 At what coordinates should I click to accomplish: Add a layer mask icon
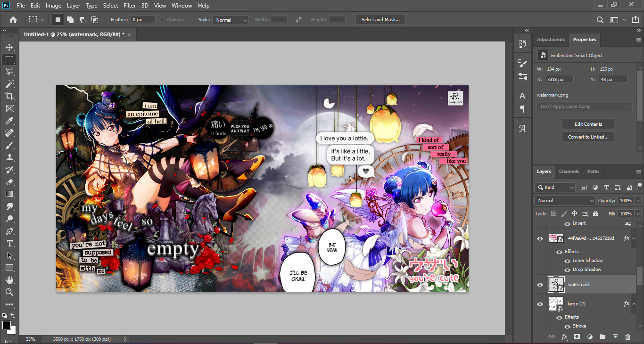[x=577, y=337]
